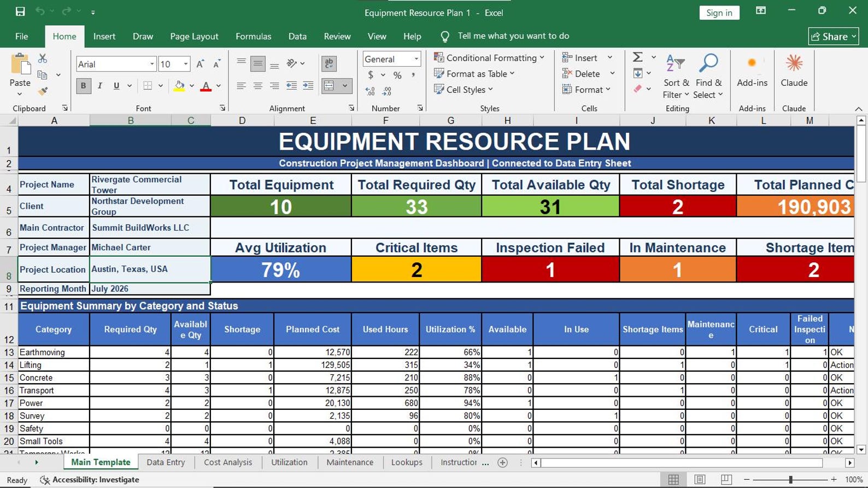
Task: Expand Cell Styles menu
Action: pyautogui.click(x=463, y=89)
